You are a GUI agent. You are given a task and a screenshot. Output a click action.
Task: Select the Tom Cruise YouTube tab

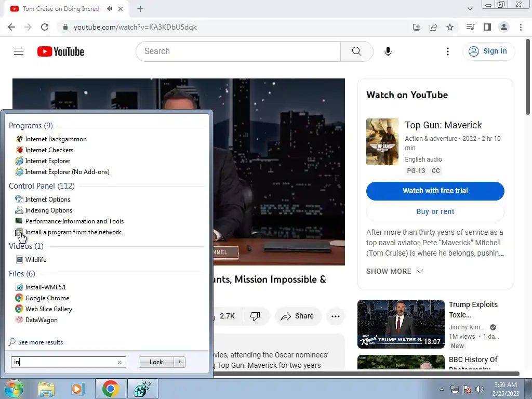[x=61, y=9]
